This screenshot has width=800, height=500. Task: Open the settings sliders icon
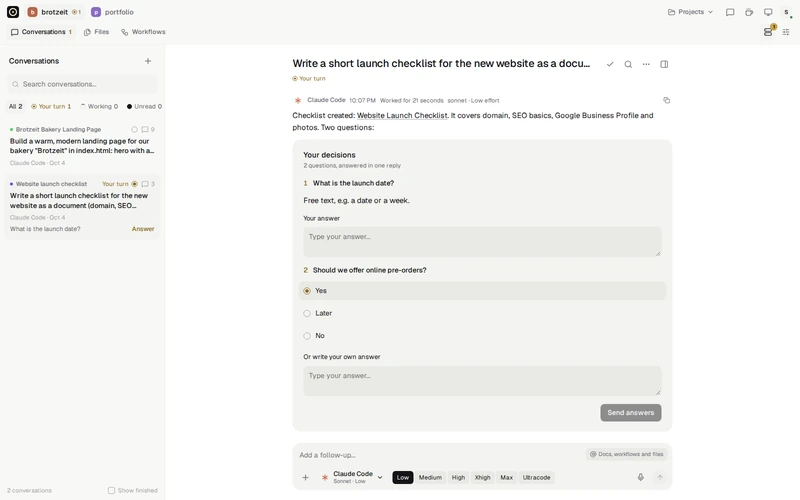[786, 32]
